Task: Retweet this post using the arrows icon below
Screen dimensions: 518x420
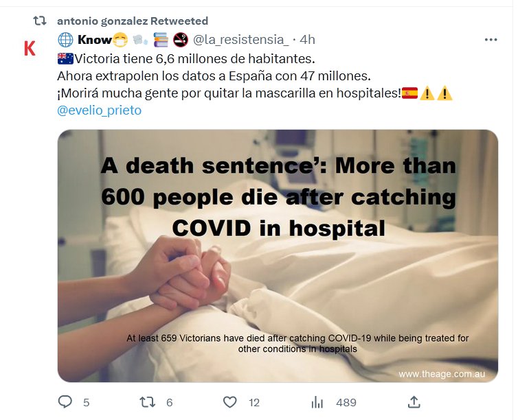Action: pyautogui.click(x=148, y=402)
